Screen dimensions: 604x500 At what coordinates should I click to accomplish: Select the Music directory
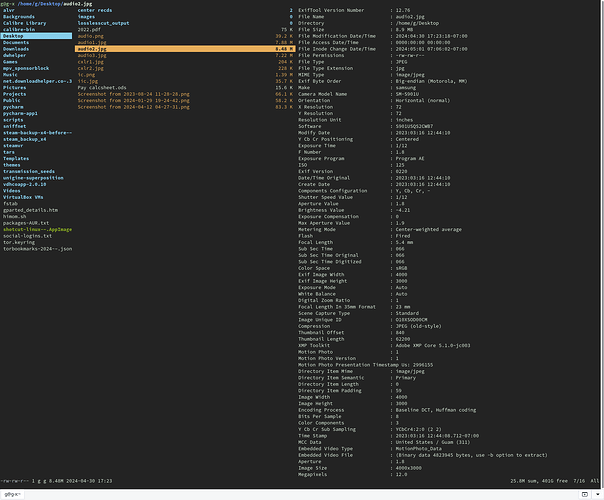pos(10,75)
